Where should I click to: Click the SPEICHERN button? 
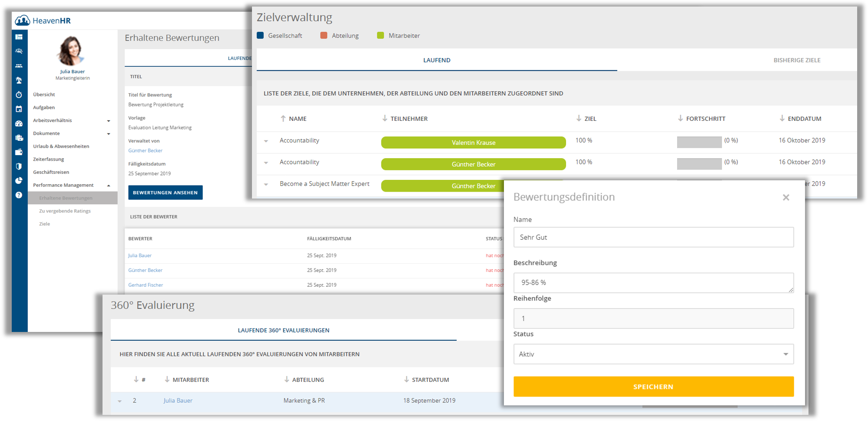click(x=653, y=387)
